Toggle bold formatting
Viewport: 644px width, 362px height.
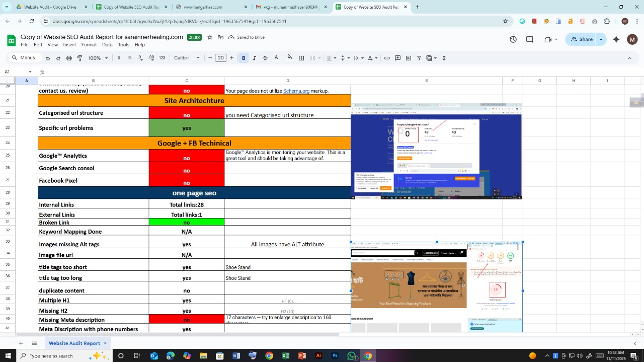(244, 57)
